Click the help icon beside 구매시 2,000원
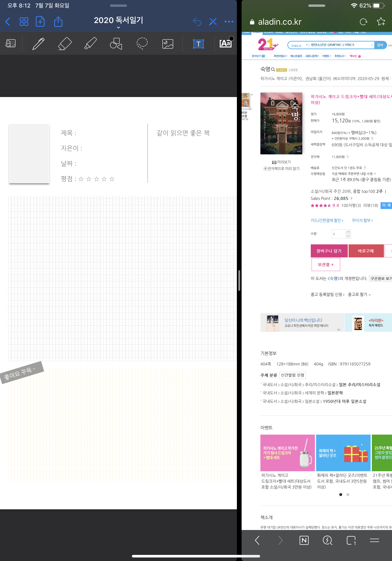This screenshot has height=561, width=392. (x=372, y=139)
